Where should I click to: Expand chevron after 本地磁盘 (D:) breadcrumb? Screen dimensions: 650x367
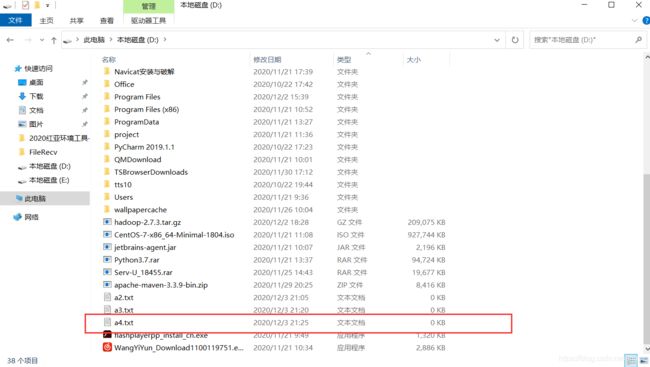165,40
